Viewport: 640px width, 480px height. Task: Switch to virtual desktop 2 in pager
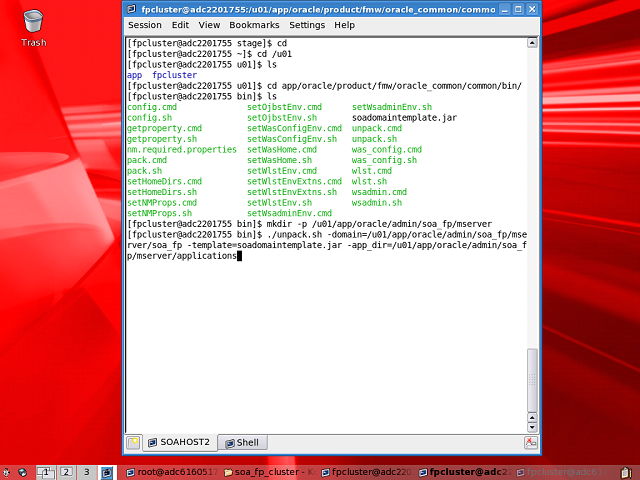pyautogui.click(x=66, y=471)
